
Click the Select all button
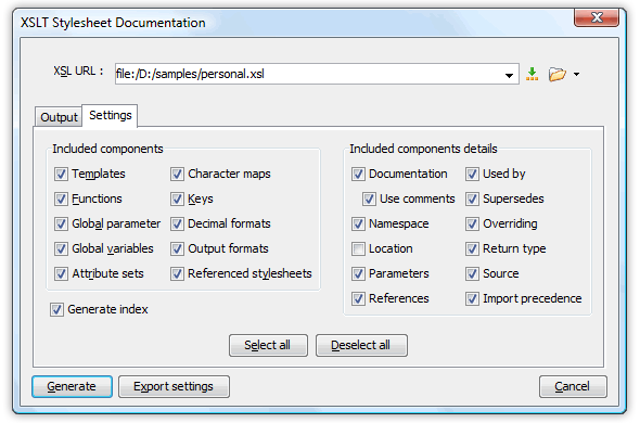coord(268,345)
